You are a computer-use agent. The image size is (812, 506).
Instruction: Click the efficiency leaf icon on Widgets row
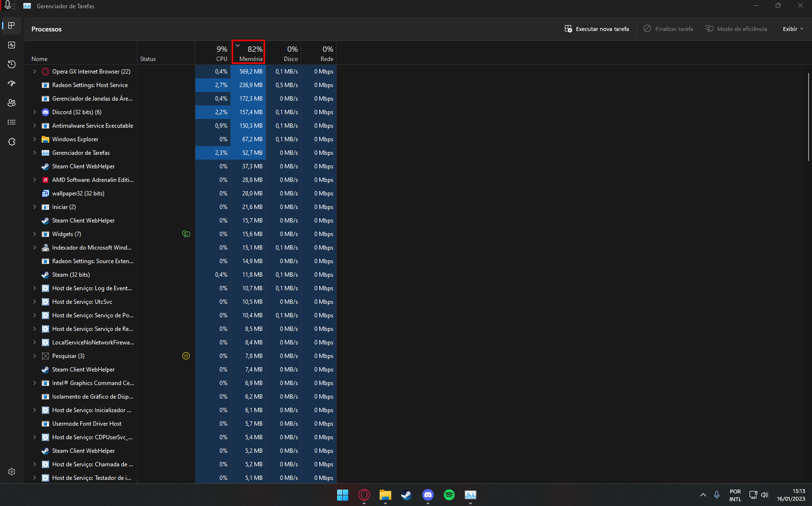(x=186, y=234)
